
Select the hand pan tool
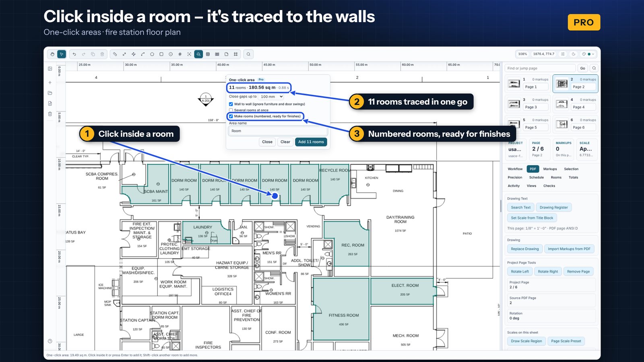(x=52, y=54)
